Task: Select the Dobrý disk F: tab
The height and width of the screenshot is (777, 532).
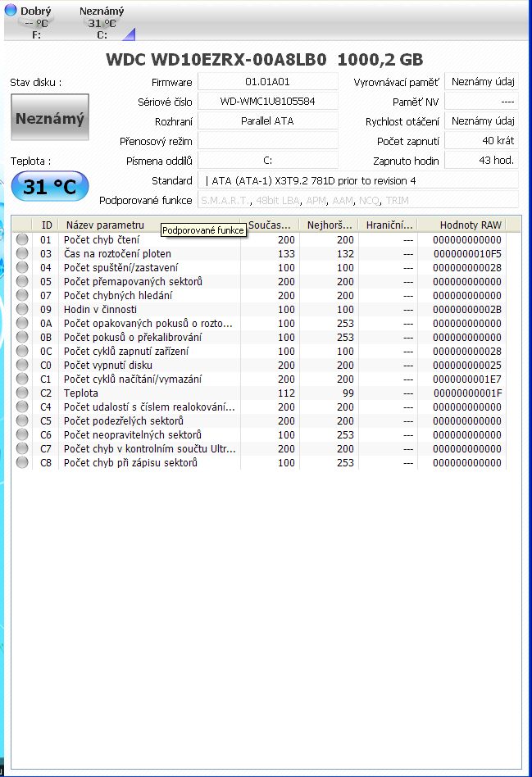Action: pyautogui.click(x=33, y=22)
